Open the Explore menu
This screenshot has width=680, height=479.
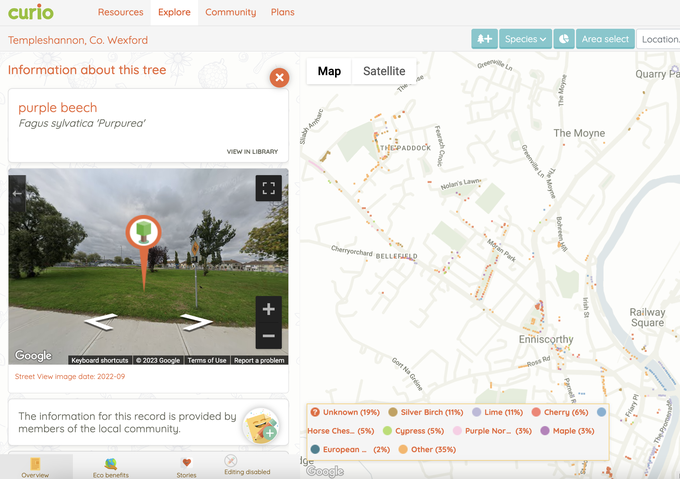pyautogui.click(x=174, y=12)
